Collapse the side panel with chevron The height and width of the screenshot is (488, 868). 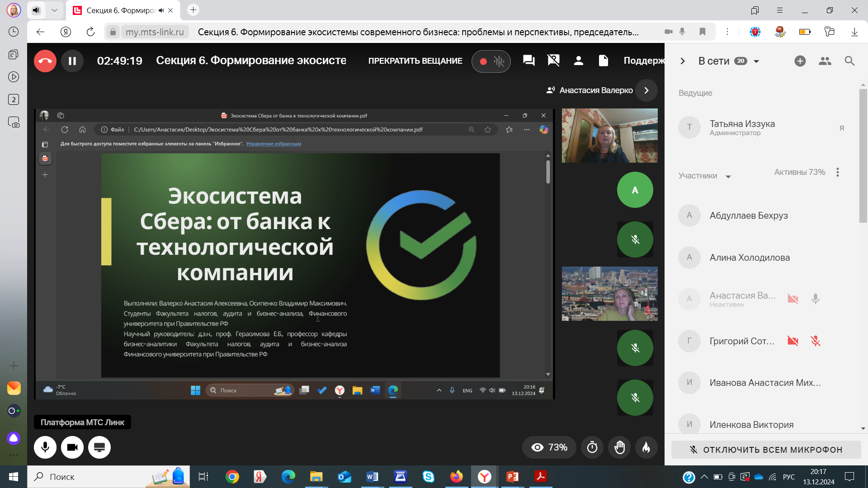point(683,61)
